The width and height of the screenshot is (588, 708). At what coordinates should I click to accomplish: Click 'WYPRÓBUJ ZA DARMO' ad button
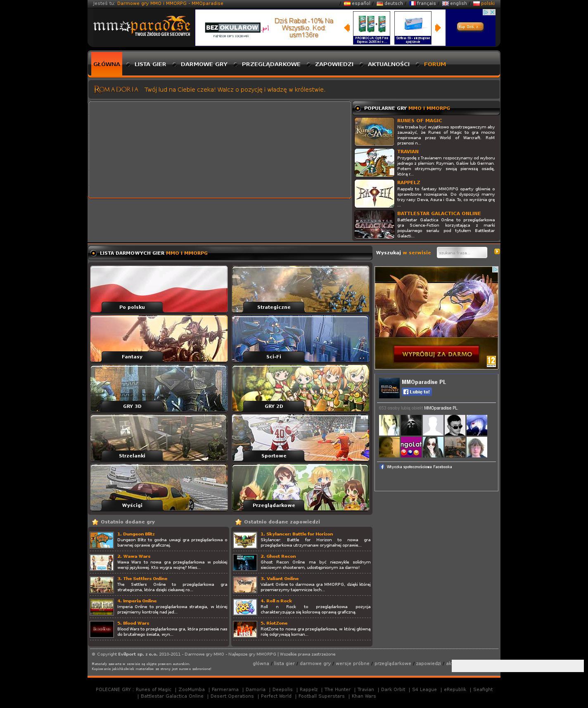coord(436,354)
